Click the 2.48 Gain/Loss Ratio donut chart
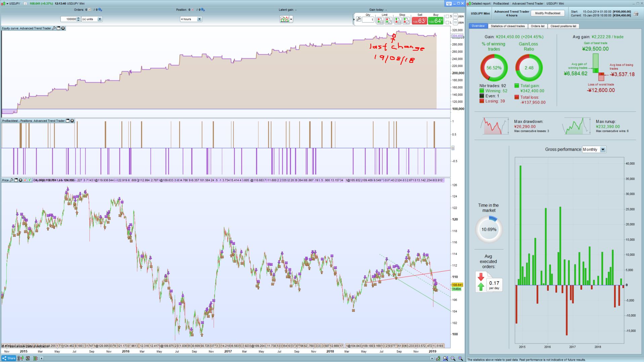The width and height of the screenshot is (644, 362). [x=529, y=68]
